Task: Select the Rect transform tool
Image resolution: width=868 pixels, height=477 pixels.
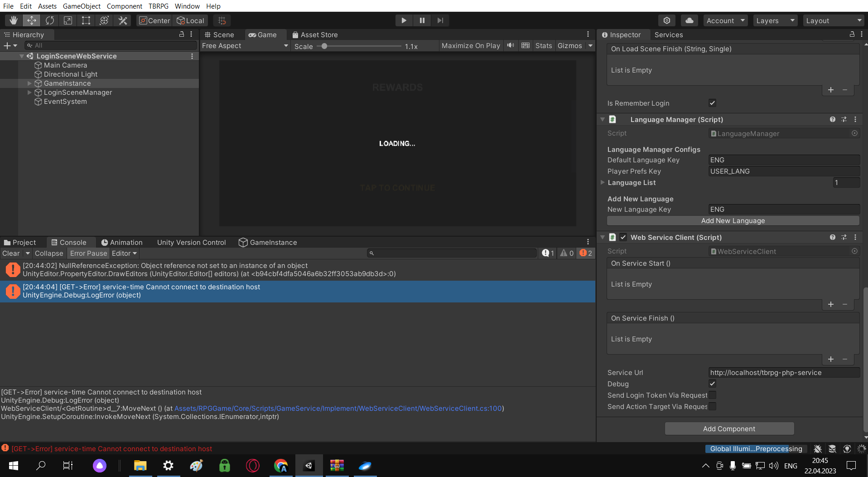Action: point(86,20)
